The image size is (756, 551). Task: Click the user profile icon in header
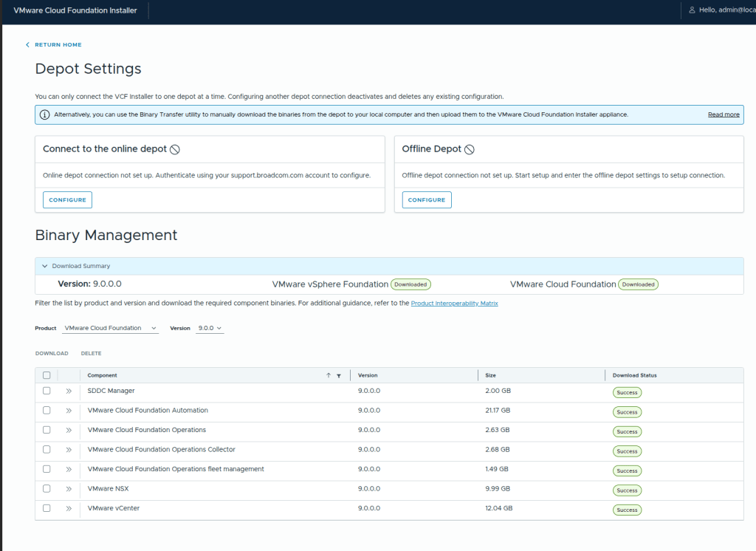(692, 10)
